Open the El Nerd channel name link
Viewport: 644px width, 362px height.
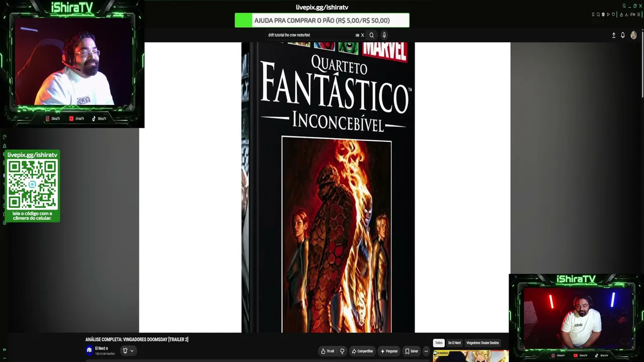[101, 348]
